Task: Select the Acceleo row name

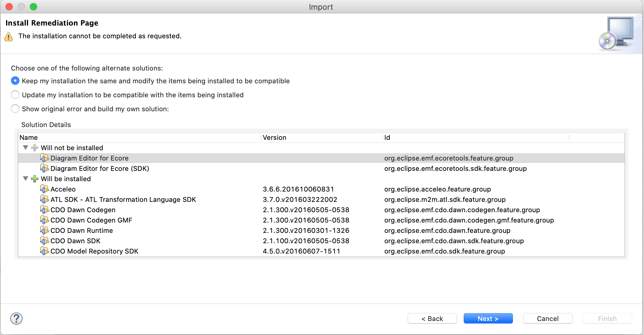Action: pos(63,189)
